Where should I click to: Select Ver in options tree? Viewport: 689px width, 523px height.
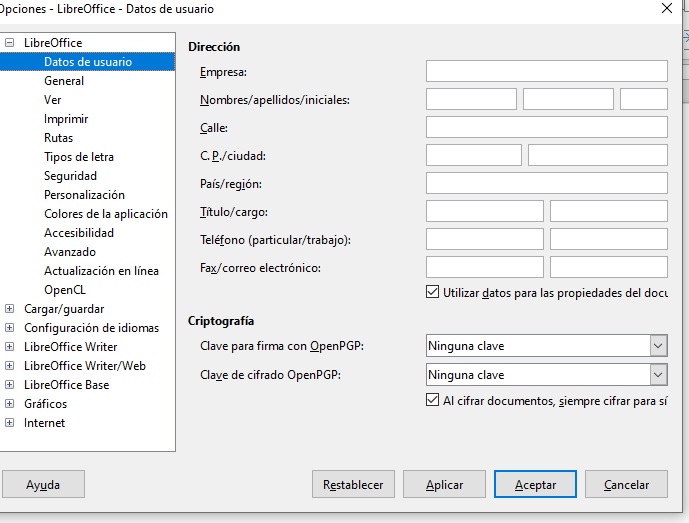52,100
